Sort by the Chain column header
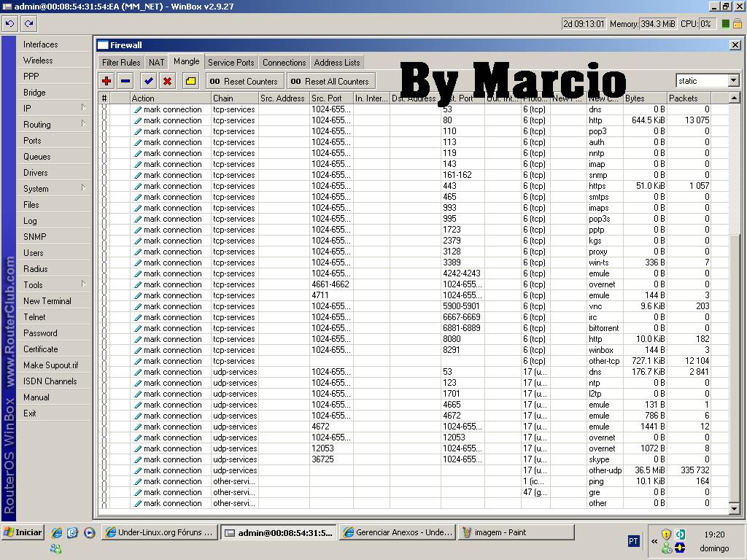Screen dimensions: 747x560 pos(234,98)
